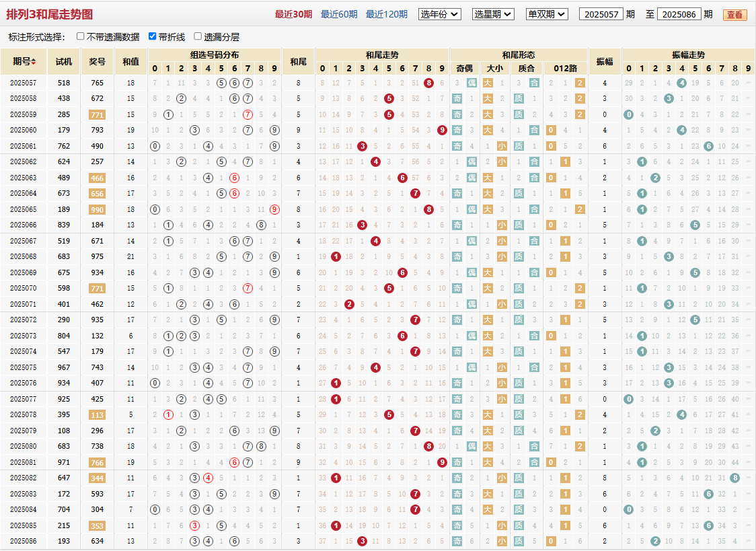Click highlighted prize number 353 in row 2025085
This screenshot has height=551, width=756.
[98, 526]
